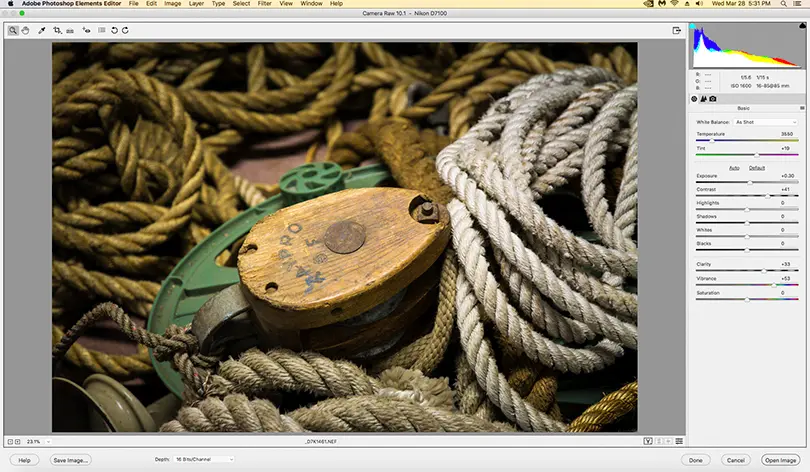
Task: Open the White Balance dropdown
Action: pyautogui.click(x=766, y=122)
